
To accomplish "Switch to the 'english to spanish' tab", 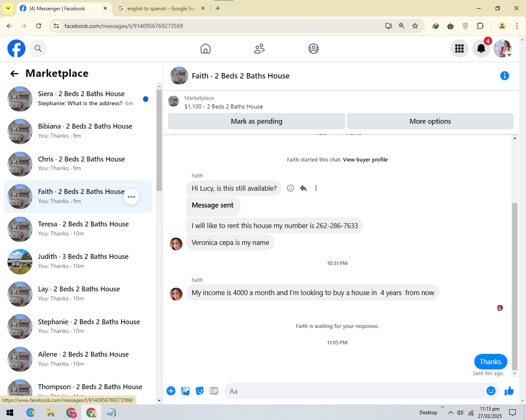I will 161,8.
